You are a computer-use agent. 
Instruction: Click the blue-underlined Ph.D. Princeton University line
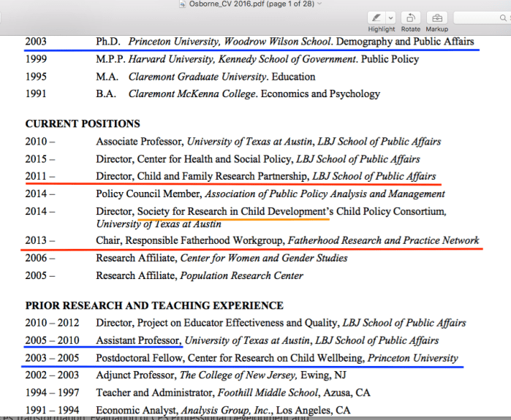click(x=284, y=42)
